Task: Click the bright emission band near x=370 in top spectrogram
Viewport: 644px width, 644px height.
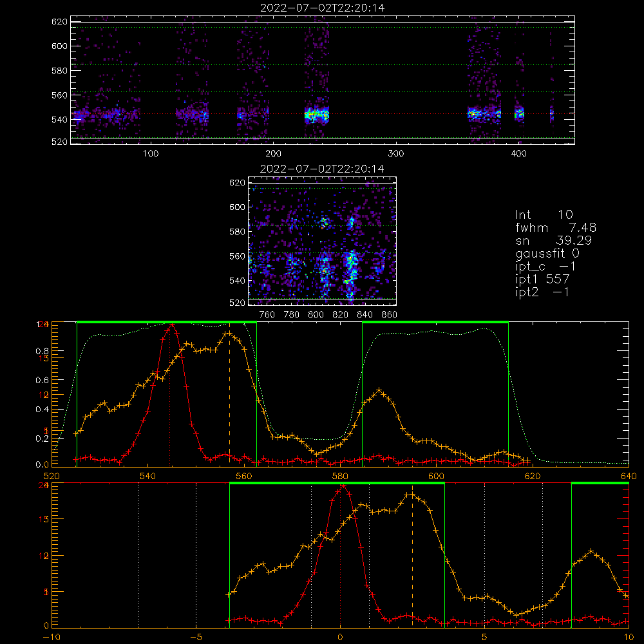Action: coord(484,113)
